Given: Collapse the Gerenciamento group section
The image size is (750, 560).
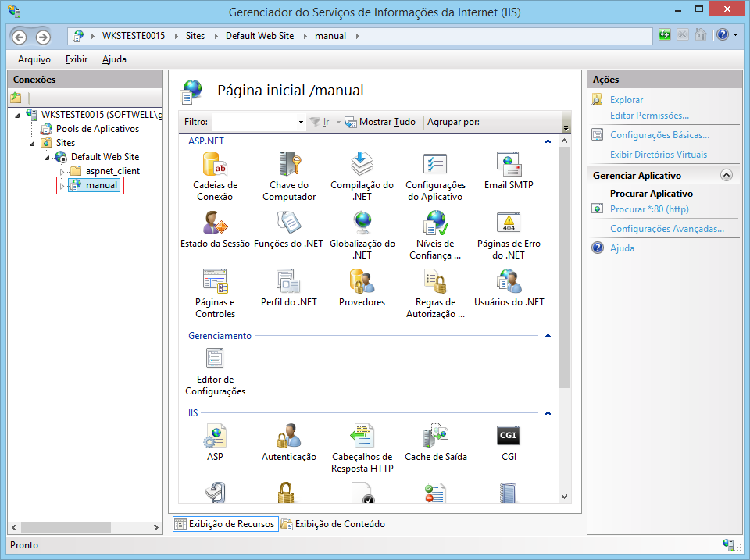Looking at the screenshot, I should (x=548, y=336).
